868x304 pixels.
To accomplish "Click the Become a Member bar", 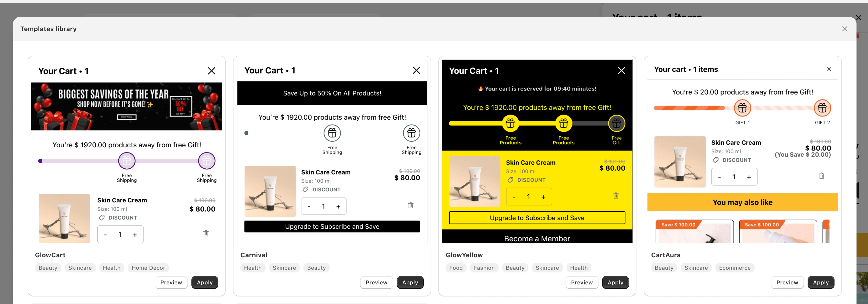I will point(537,237).
